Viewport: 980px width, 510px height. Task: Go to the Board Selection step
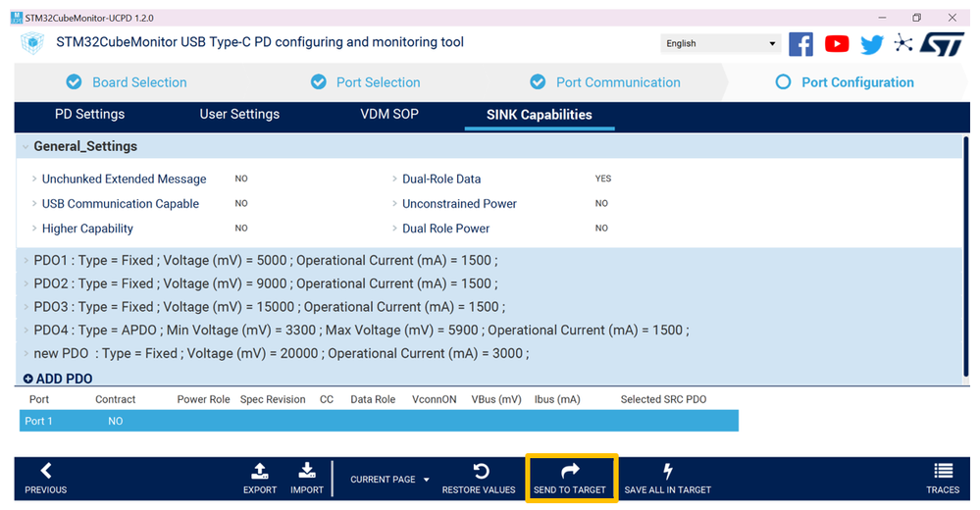pyautogui.click(x=138, y=82)
